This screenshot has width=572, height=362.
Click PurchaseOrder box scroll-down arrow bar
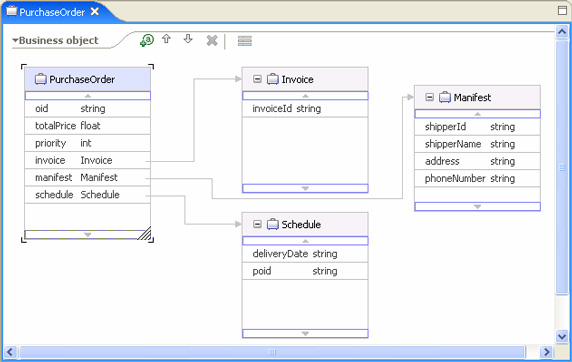coord(88,235)
